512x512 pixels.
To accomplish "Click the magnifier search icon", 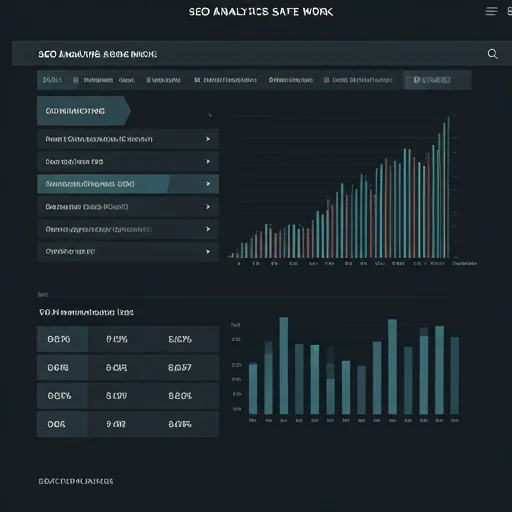I will pyautogui.click(x=492, y=54).
